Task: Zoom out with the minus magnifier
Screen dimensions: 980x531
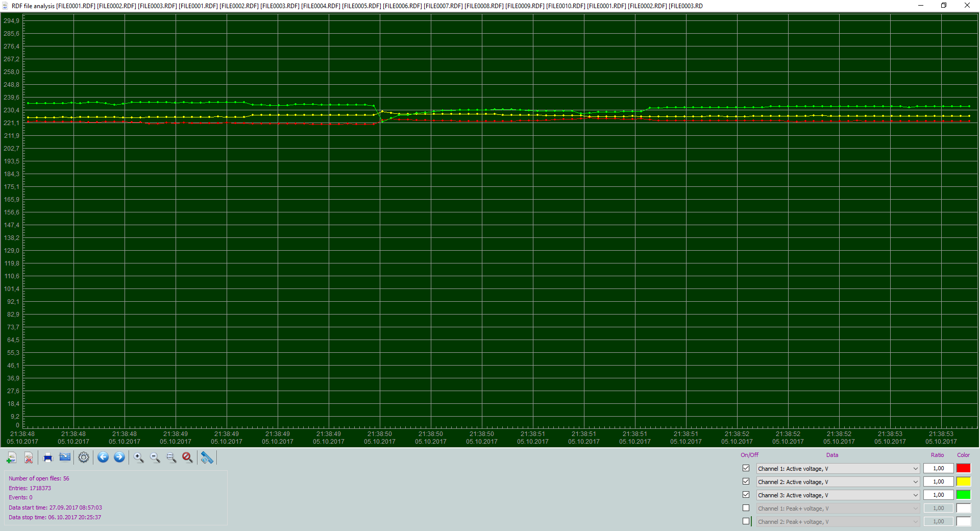Action: click(155, 457)
